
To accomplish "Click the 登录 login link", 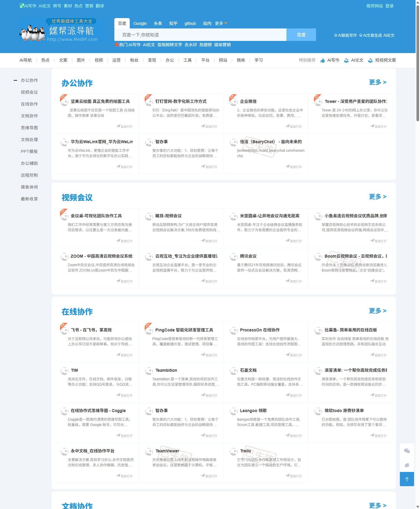I will pos(389,6).
